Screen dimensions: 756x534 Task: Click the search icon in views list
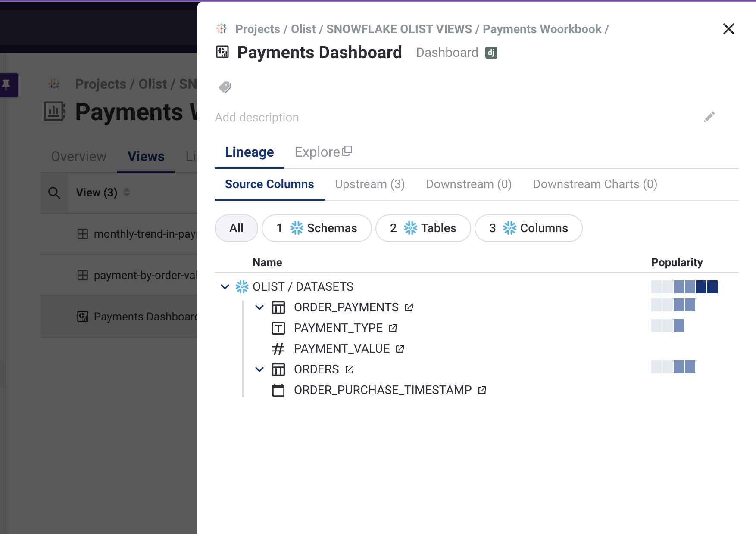coord(54,192)
